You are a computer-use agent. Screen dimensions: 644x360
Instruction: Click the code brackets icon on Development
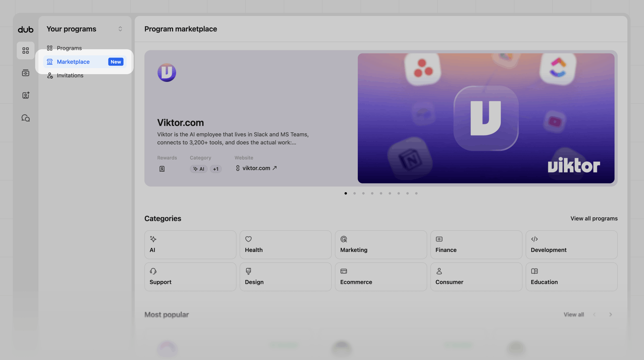534,239
